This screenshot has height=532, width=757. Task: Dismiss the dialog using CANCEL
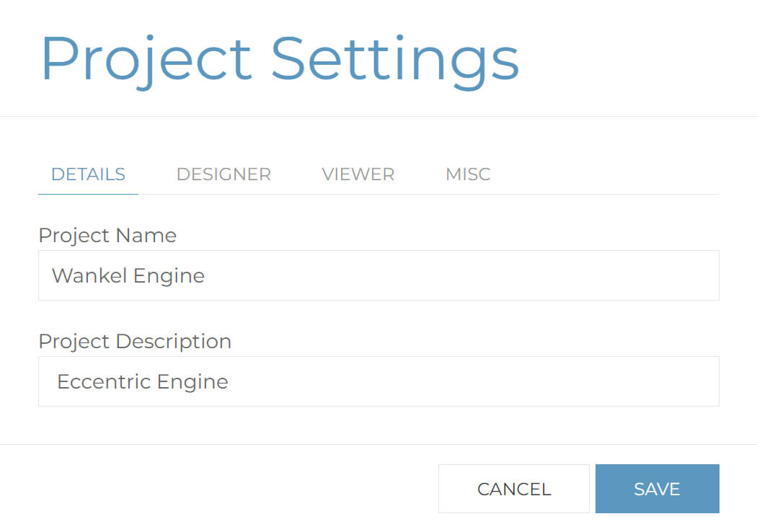click(x=513, y=488)
